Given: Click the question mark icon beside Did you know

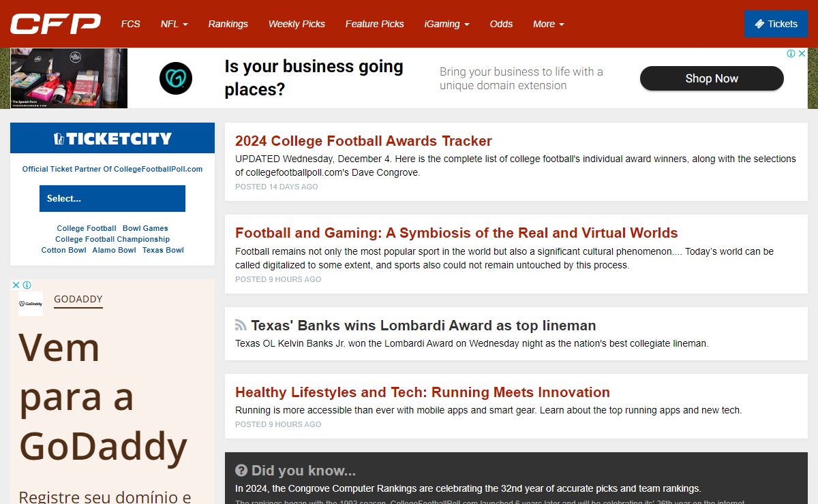Looking at the screenshot, I should click(241, 471).
